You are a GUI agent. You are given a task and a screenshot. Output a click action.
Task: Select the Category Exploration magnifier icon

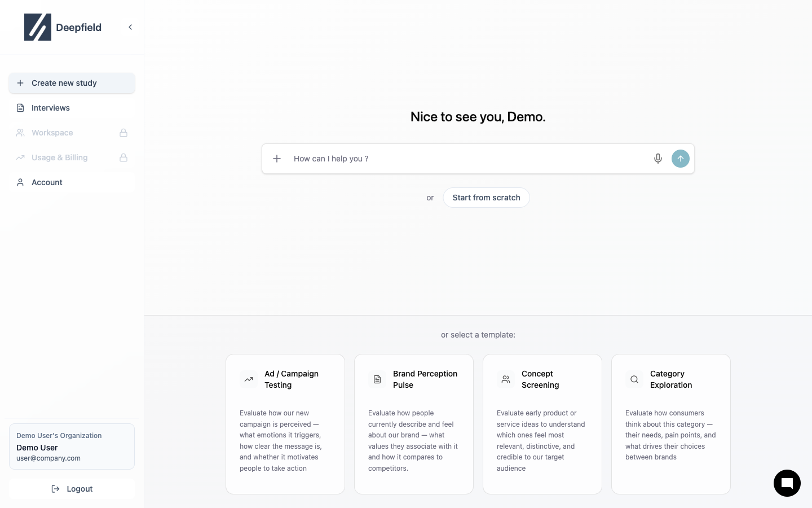click(634, 379)
